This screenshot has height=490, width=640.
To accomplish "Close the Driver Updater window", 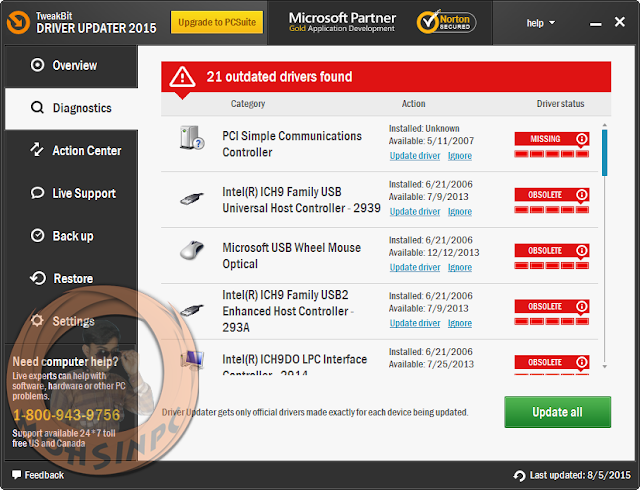I will click(x=620, y=22).
